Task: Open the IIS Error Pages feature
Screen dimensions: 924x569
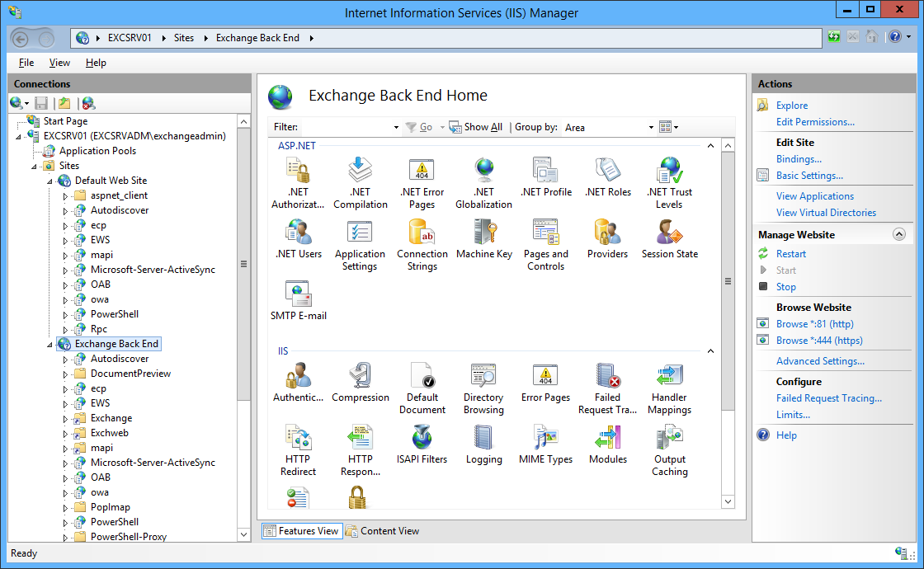Action: [545, 383]
